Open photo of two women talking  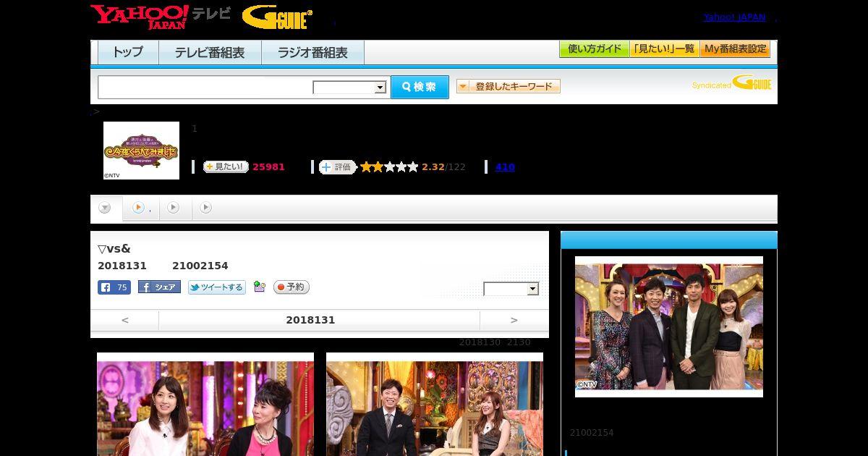click(x=205, y=404)
